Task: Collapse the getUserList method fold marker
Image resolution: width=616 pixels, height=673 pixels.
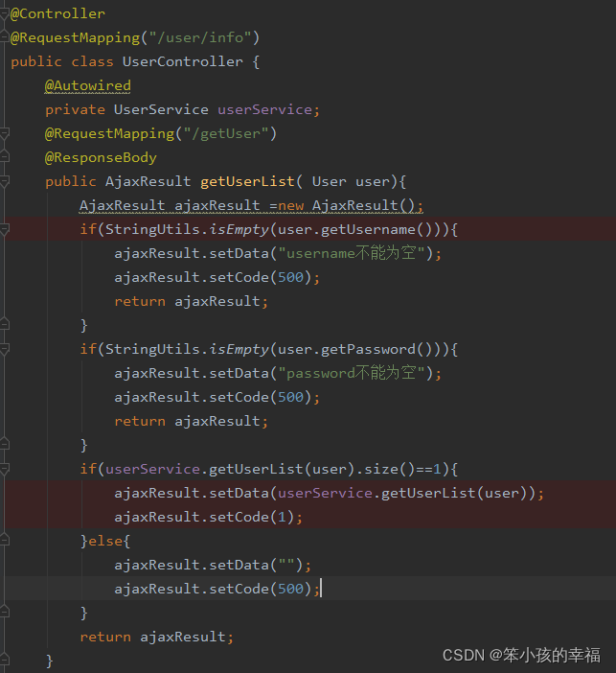Action: point(4,181)
